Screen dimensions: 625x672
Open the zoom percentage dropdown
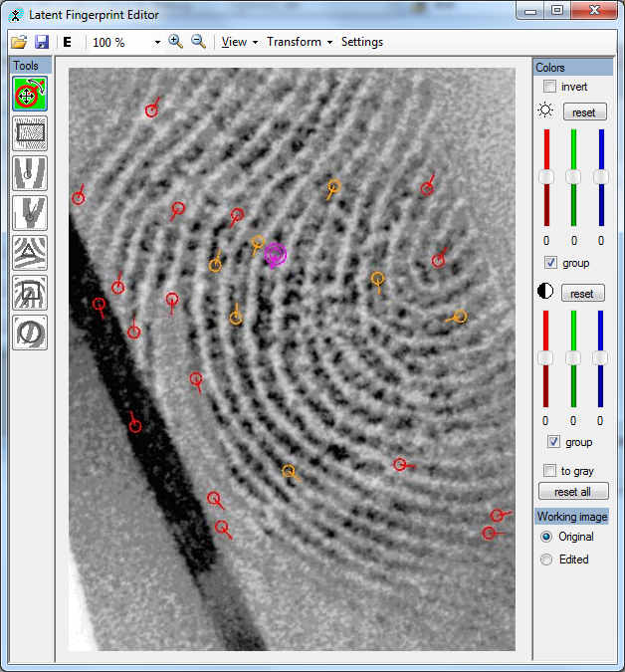[157, 43]
